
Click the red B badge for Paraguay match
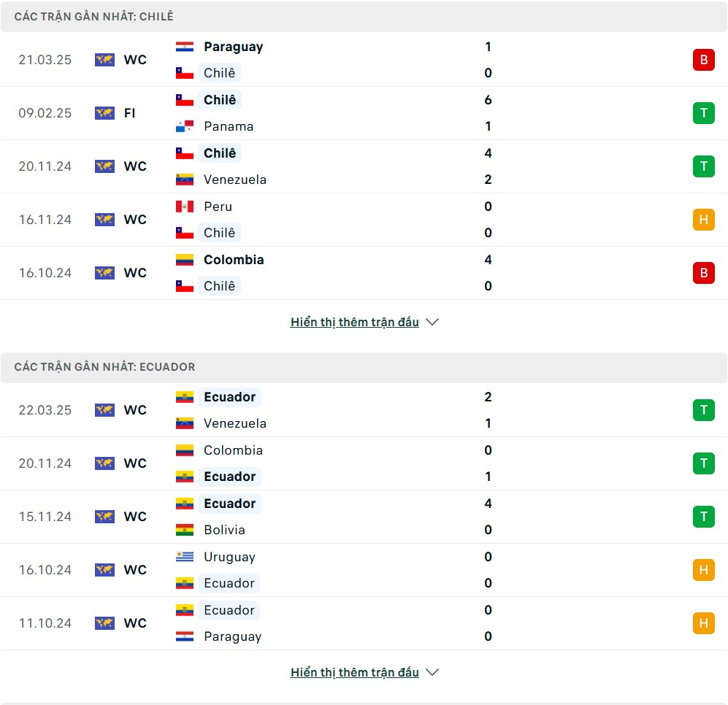pos(703,59)
